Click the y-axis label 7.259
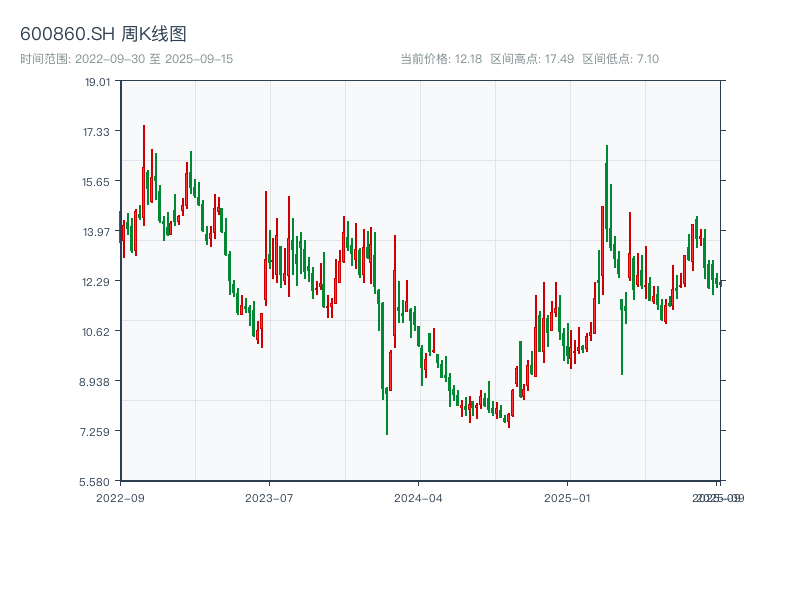Image resolution: width=800 pixels, height=600 pixels. pyautogui.click(x=95, y=432)
